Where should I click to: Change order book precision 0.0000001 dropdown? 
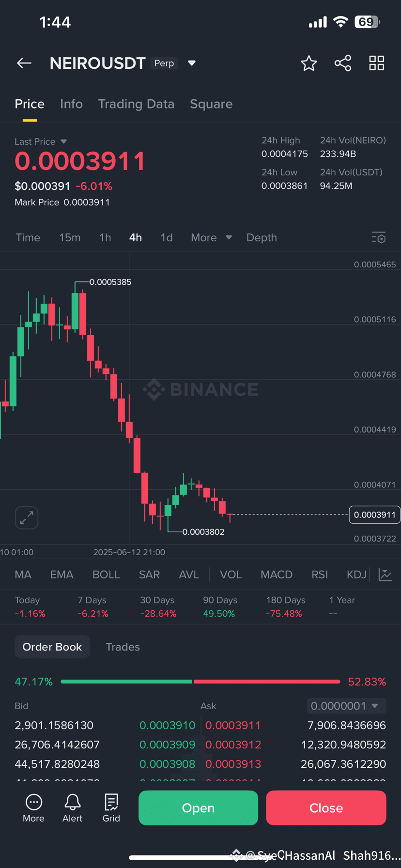(x=346, y=706)
